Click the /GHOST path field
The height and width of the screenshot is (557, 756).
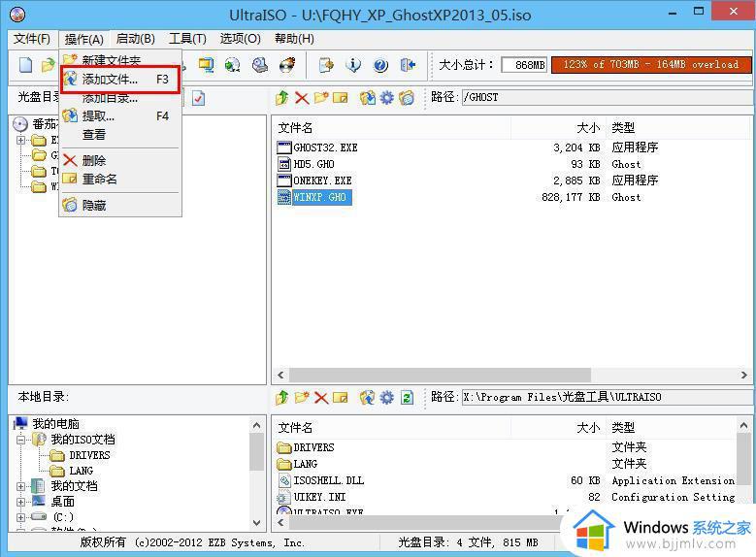[607, 97]
